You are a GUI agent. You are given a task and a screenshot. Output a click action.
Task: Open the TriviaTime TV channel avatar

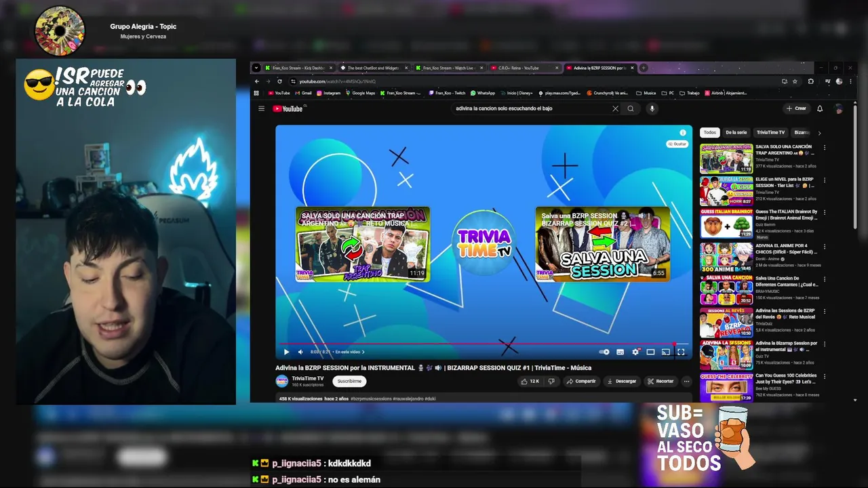click(282, 381)
